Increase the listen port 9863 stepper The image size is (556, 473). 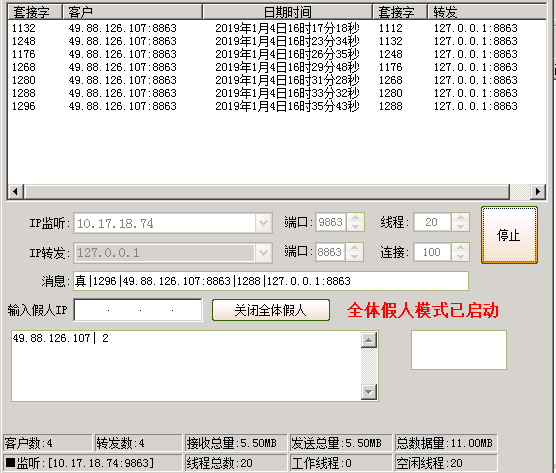click(x=355, y=218)
